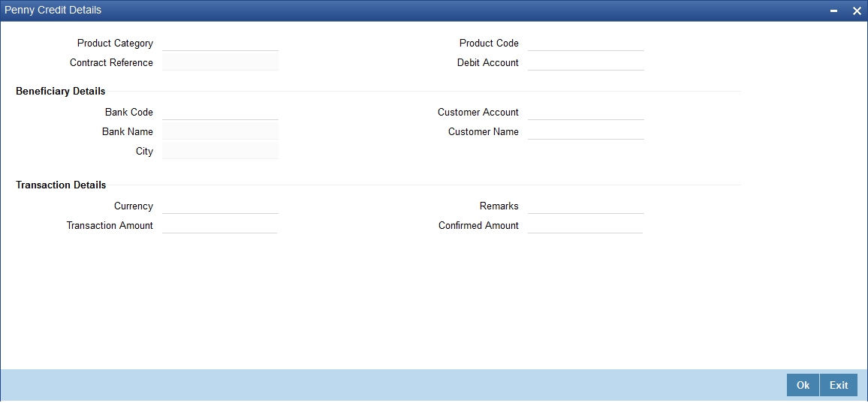The width and height of the screenshot is (868, 406).
Task: Click the Transaction Details section heading
Action: (61, 185)
